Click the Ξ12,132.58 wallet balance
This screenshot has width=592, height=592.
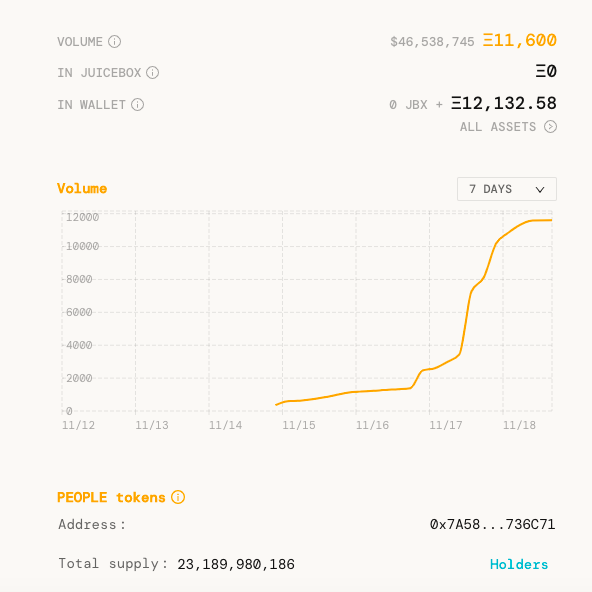click(x=504, y=103)
